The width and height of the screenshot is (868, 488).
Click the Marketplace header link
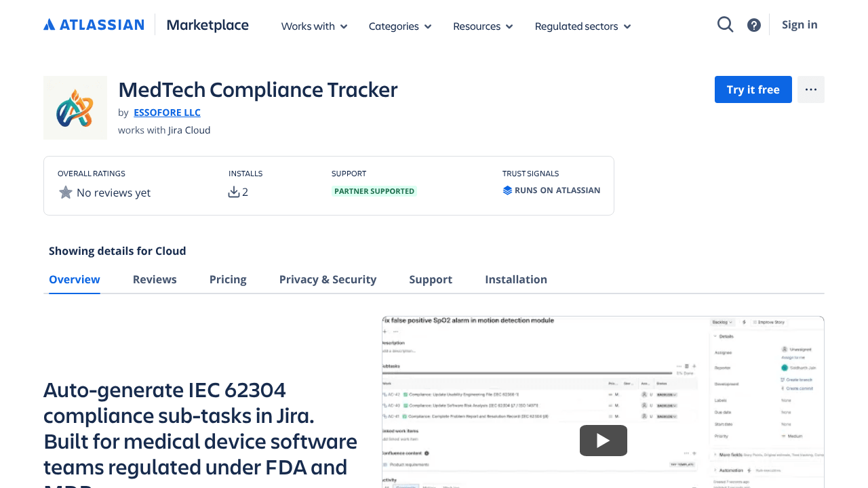pyautogui.click(x=208, y=25)
